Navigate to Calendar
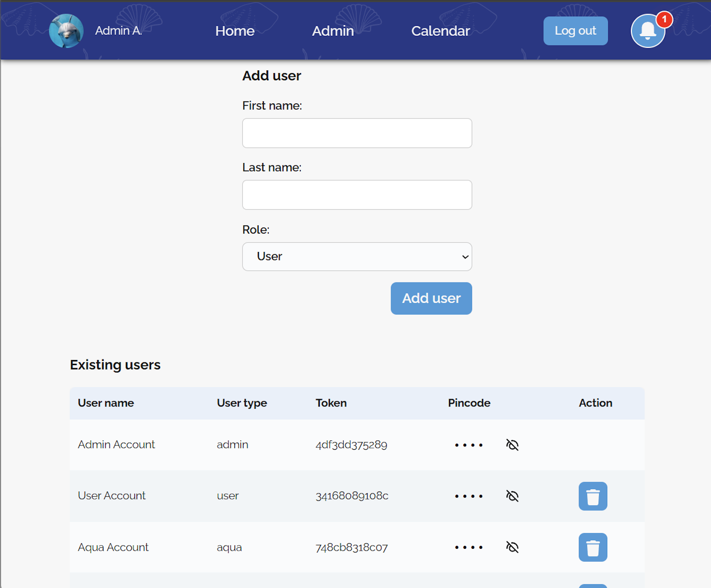This screenshot has height=588, width=711. (440, 31)
